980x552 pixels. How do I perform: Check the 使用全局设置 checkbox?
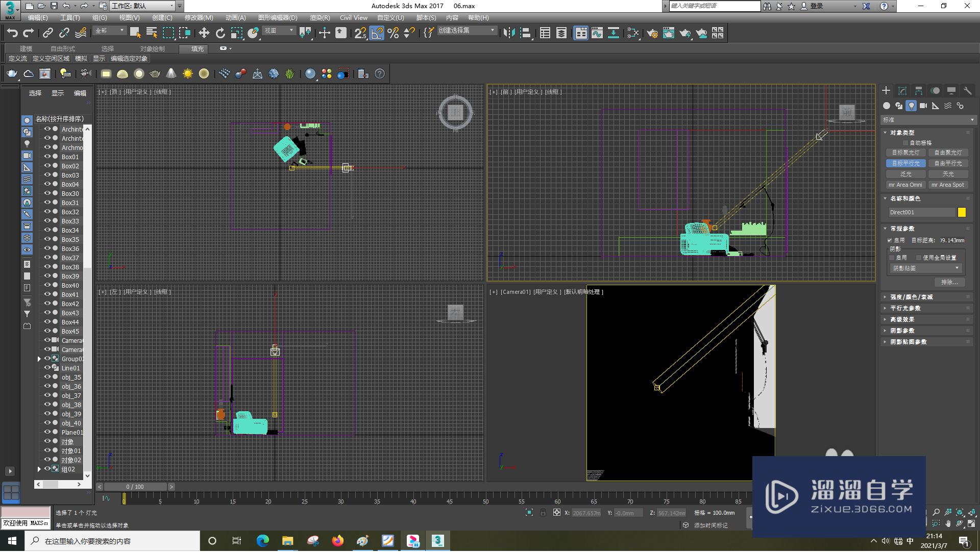click(919, 258)
